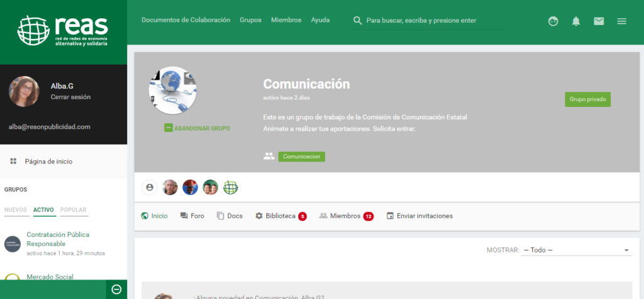
Task: Open the hamburger menu icon
Action: [621, 21]
